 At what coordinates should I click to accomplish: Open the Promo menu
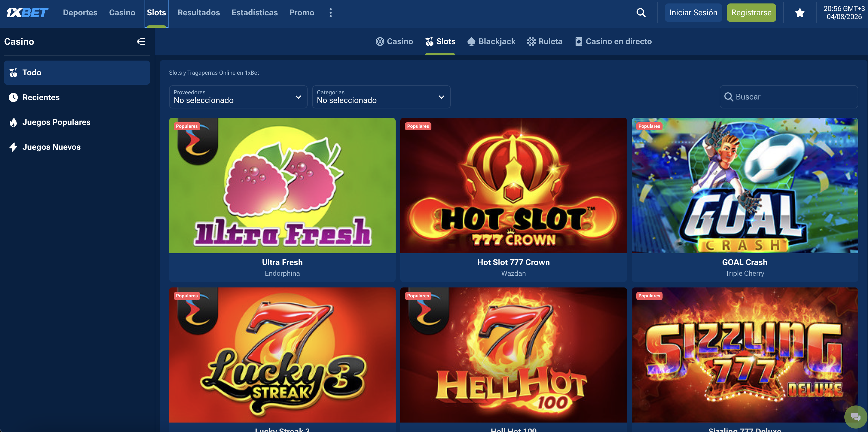302,13
